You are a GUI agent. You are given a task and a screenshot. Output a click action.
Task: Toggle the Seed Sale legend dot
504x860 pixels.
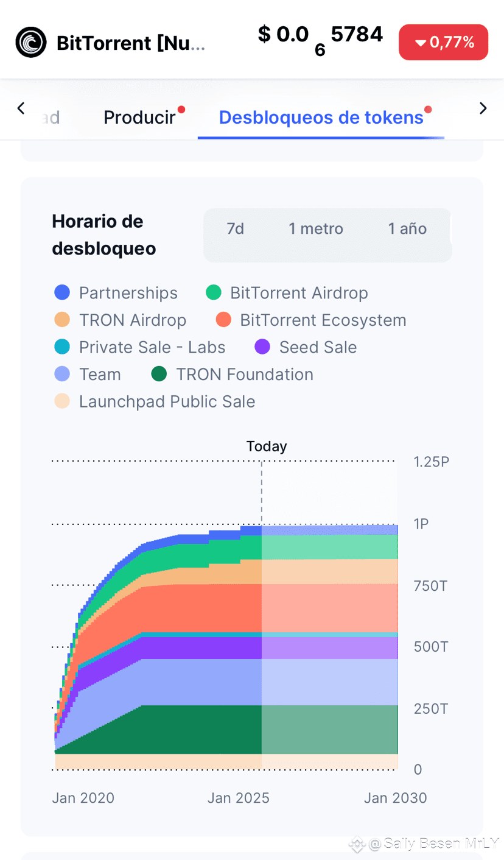(262, 347)
